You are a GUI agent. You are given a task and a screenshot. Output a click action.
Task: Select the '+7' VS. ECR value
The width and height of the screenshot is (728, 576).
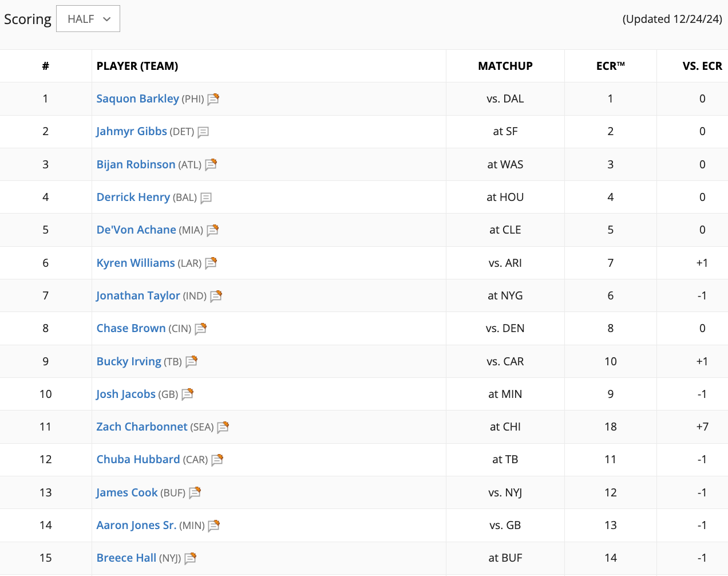(702, 427)
